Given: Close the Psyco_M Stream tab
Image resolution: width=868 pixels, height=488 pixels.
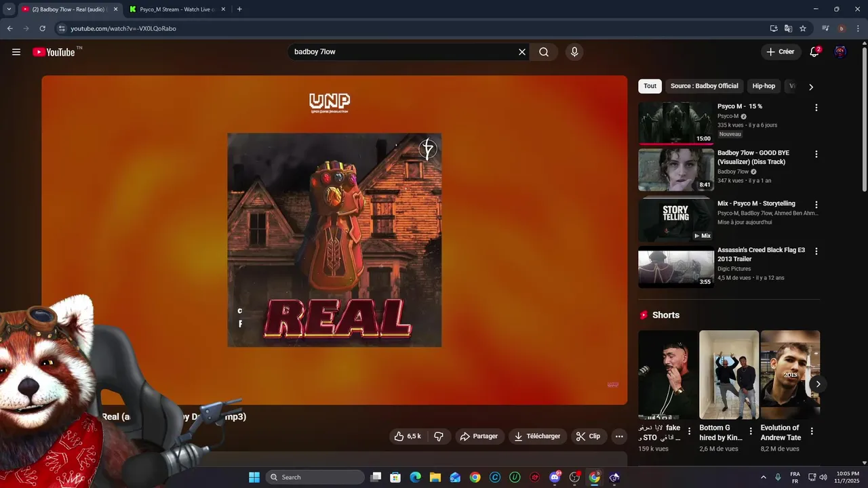Looking at the screenshot, I should pos(223,9).
